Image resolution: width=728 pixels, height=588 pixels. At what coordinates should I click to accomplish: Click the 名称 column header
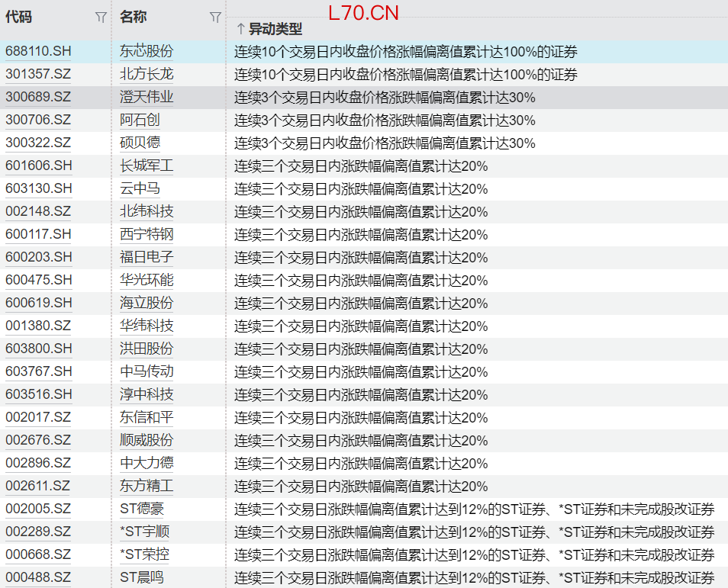[x=134, y=17]
